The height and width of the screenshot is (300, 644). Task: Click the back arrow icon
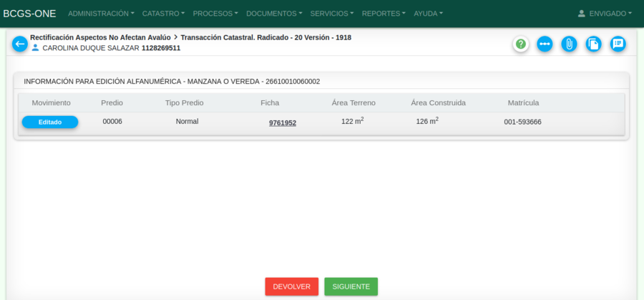[20, 44]
